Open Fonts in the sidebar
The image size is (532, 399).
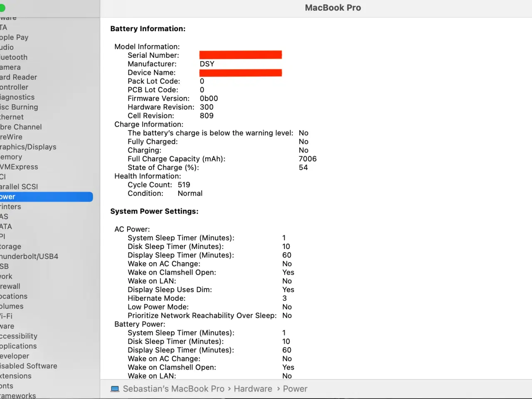pos(7,387)
